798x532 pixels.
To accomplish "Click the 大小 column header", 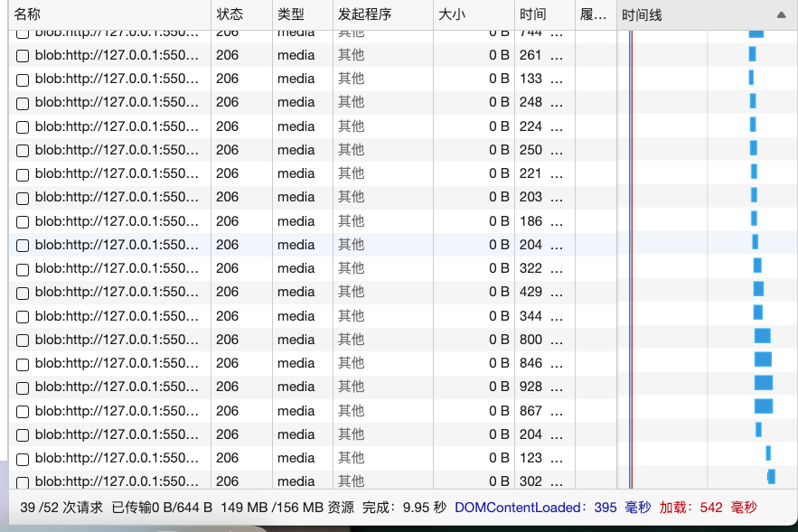I will click(x=452, y=15).
